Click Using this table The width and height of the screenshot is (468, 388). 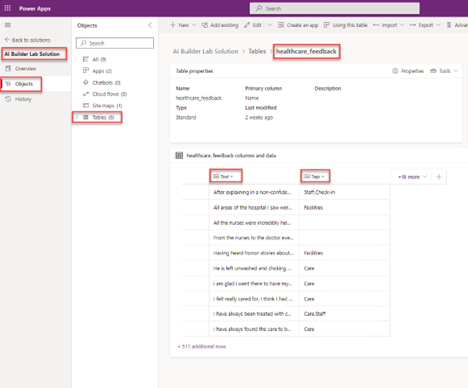(346, 25)
